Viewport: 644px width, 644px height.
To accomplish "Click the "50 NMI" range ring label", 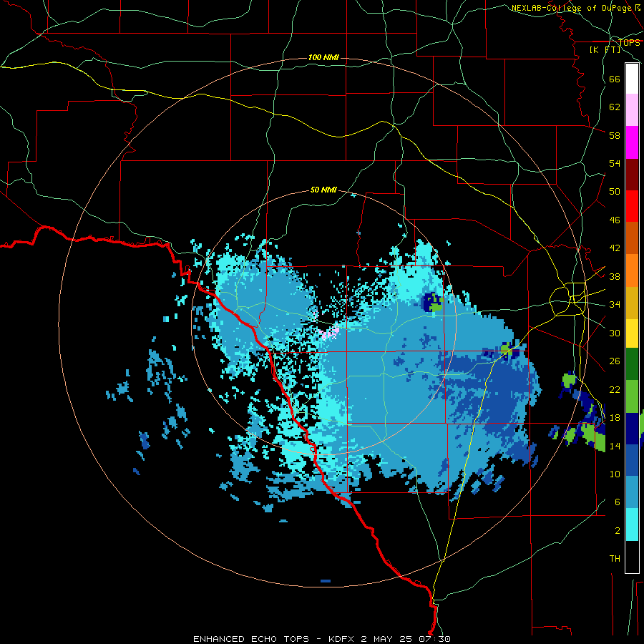I will [x=323, y=190].
